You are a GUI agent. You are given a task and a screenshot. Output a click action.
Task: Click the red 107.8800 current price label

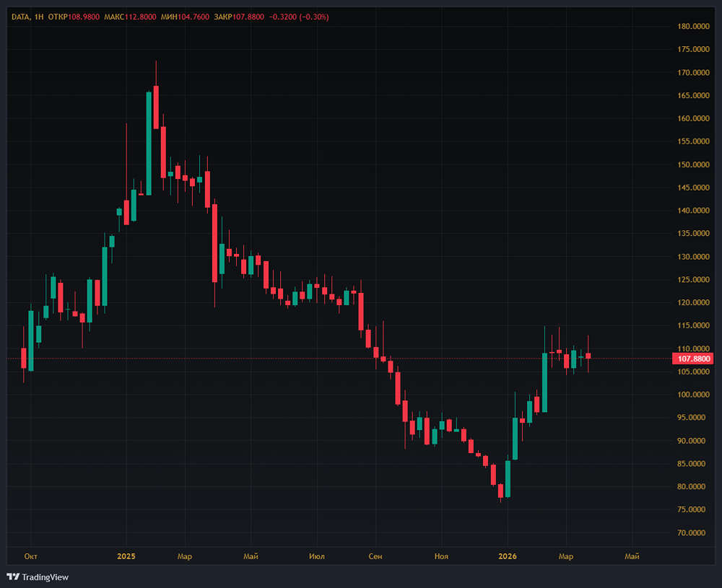pos(692,359)
